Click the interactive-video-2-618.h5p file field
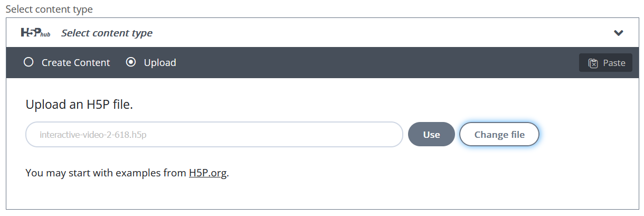The width and height of the screenshot is (644, 216). [214, 135]
